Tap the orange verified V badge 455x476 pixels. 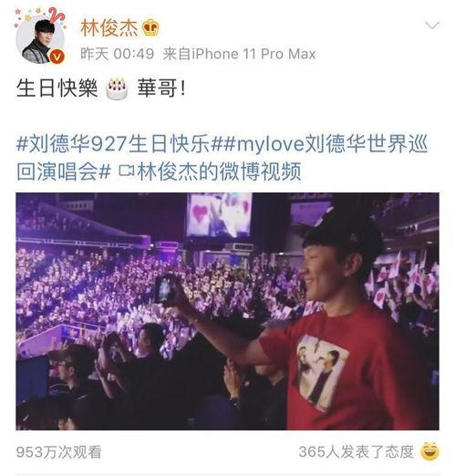tap(57, 57)
